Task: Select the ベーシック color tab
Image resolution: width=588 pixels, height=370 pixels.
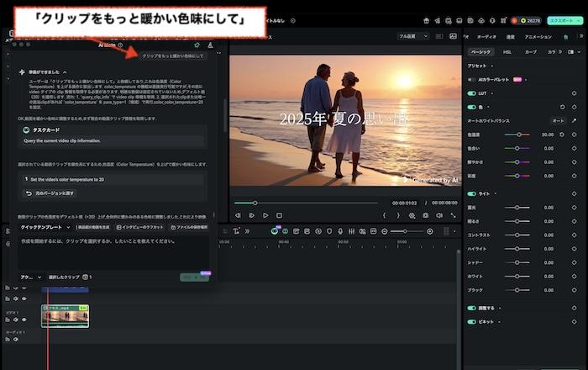Action: 480,52
